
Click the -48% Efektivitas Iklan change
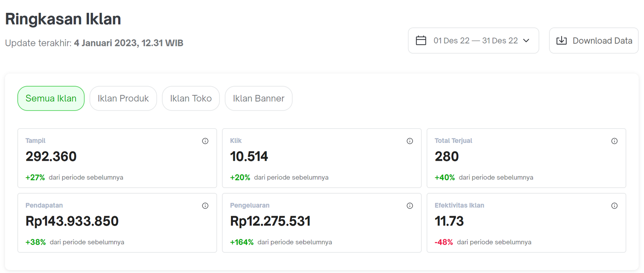tap(444, 242)
